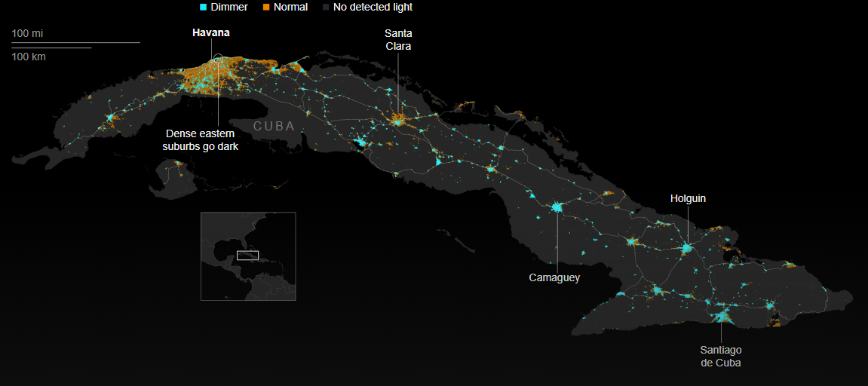Select the Santa Clara label
Screen dimensions: 868x386
tap(398, 40)
